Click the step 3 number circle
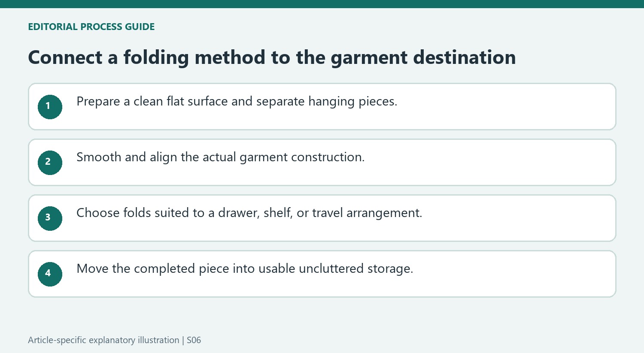 [x=50, y=218]
